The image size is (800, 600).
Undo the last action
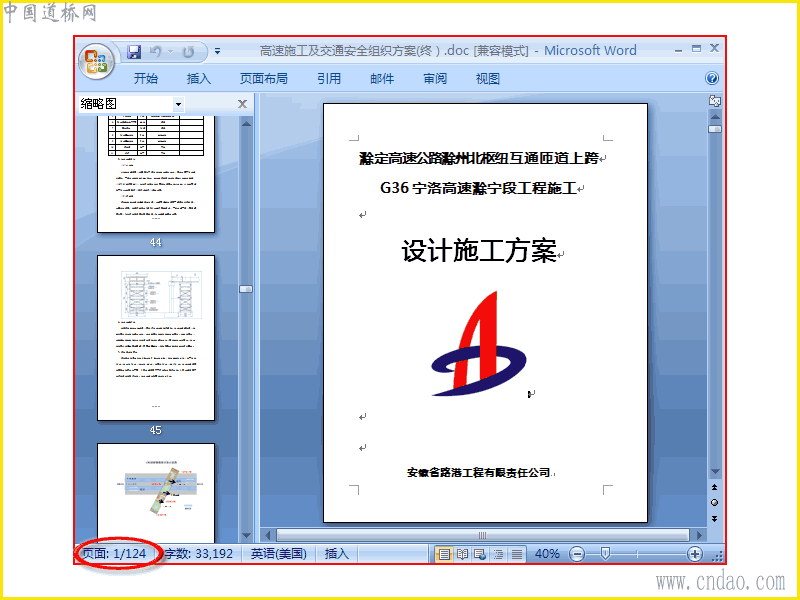coord(156,52)
